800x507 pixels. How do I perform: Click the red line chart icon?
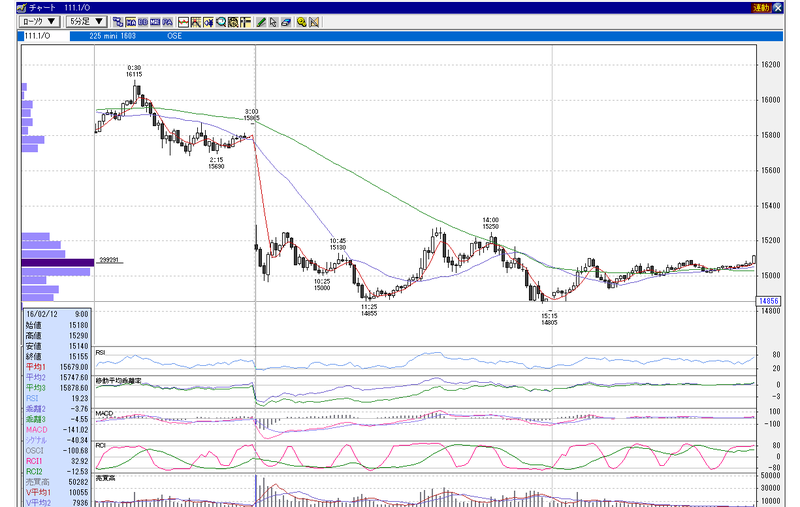pos(183,22)
